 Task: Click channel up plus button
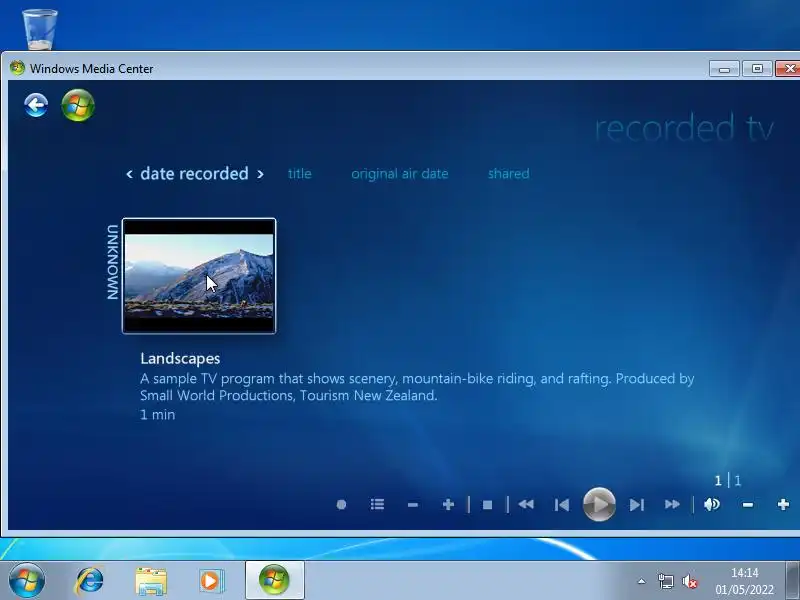coord(448,505)
